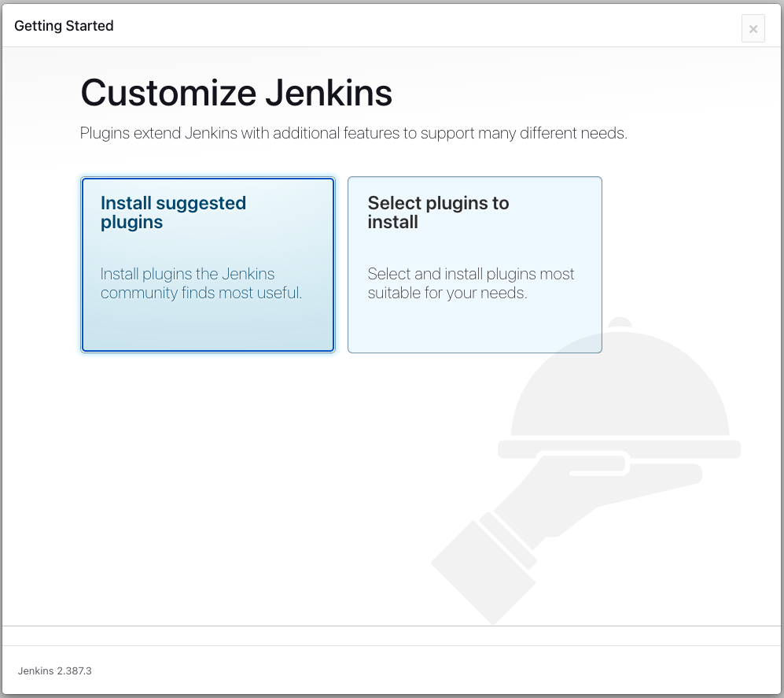Choose Select plugins to install option
The height and width of the screenshot is (698, 784).
tap(474, 264)
